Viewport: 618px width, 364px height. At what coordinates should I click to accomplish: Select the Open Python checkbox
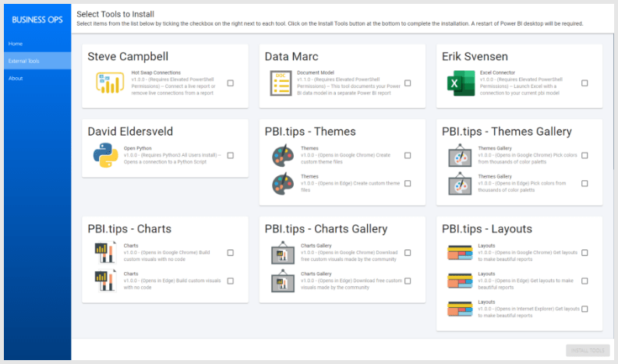(231, 156)
